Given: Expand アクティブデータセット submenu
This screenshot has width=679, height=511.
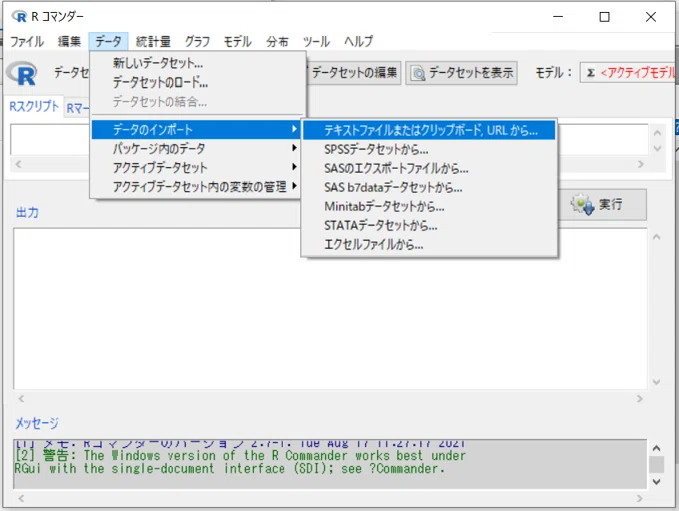Looking at the screenshot, I should (196, 168).
